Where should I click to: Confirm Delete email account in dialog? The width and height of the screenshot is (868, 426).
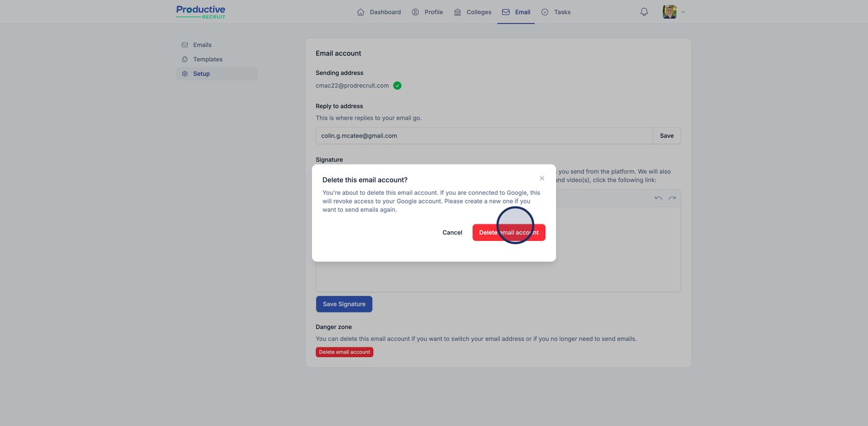tap(509, 233)
